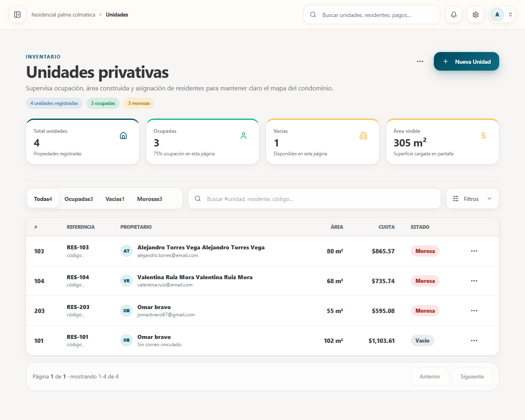The width and height of the screenshot is (525, 420).
Task: Click the 3 ocupadas badge
Action: coord(103,103)
